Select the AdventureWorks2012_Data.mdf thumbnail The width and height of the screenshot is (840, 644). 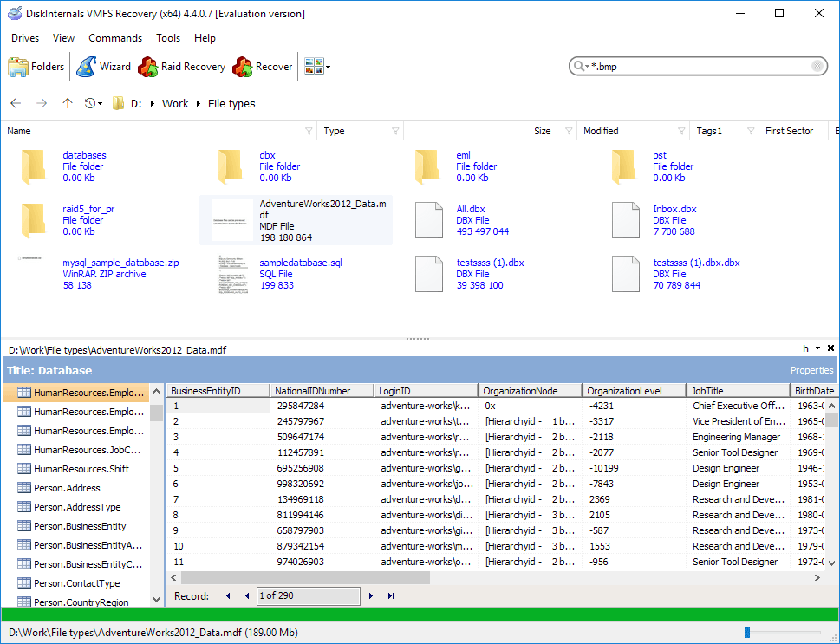[232, 220]
